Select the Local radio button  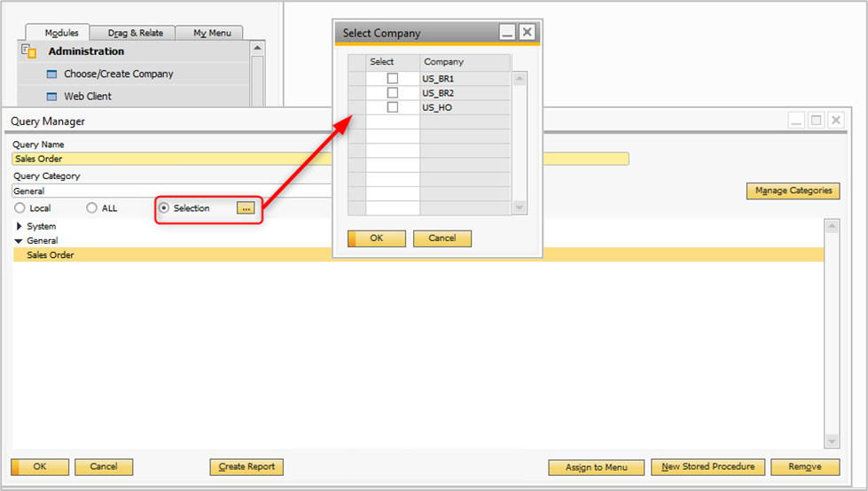click(20, 208)
